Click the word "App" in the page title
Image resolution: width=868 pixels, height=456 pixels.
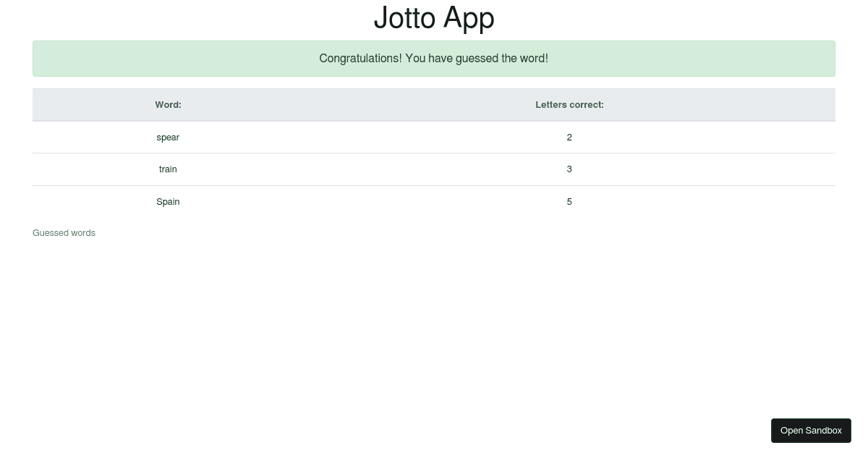[x=469, y=18]
